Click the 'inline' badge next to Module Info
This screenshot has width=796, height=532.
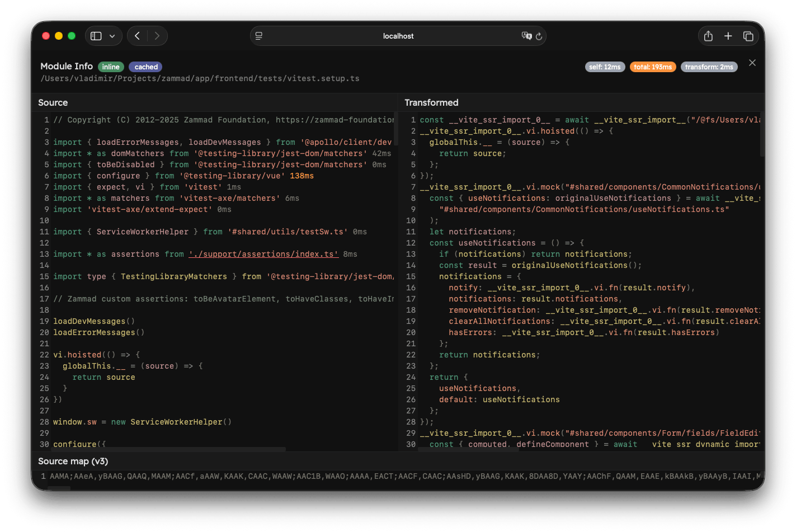point(111,66)
